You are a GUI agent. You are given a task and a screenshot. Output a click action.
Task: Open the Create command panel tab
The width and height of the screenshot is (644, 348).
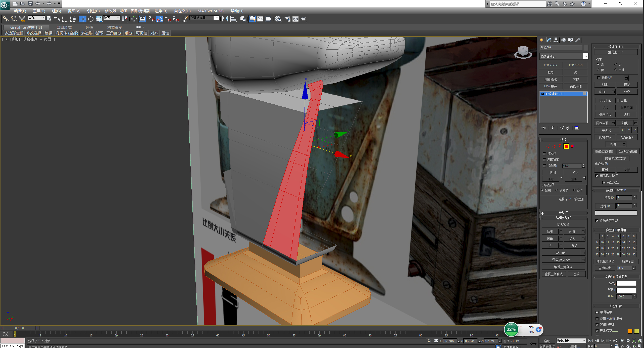[x=541, y=40]
